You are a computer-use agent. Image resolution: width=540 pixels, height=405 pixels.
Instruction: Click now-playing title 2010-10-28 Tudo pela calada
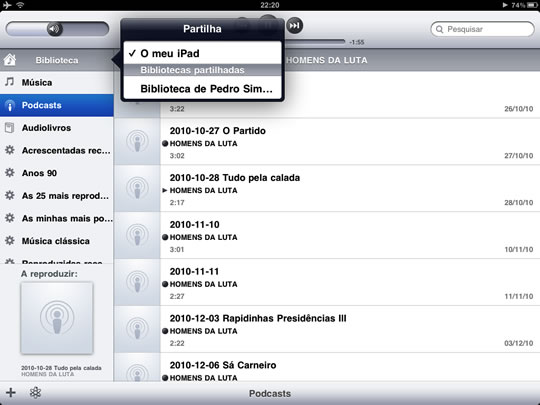61,368
